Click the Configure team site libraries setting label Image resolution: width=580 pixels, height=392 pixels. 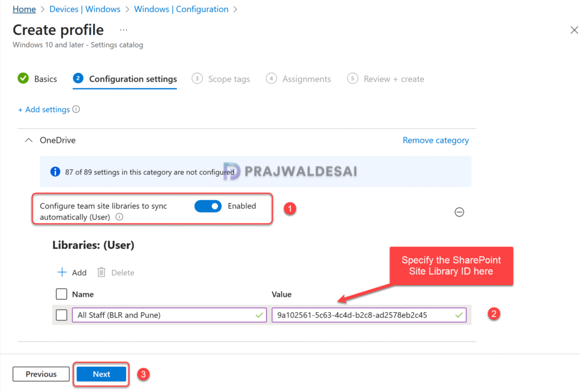(x=103, y=211)
